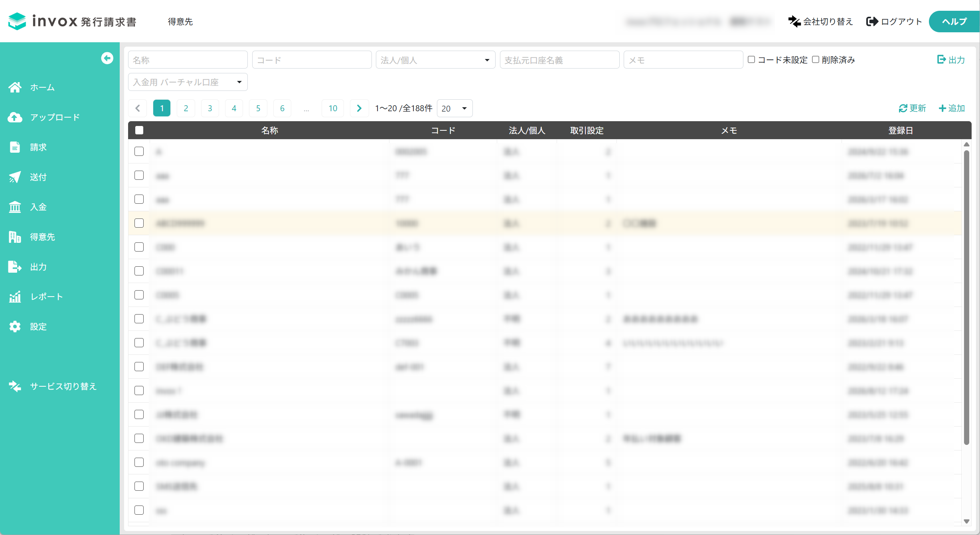Viewport: 980px width, 535px height.
Task: Go to previous page with left chevron
Action: tap(138, 108)
